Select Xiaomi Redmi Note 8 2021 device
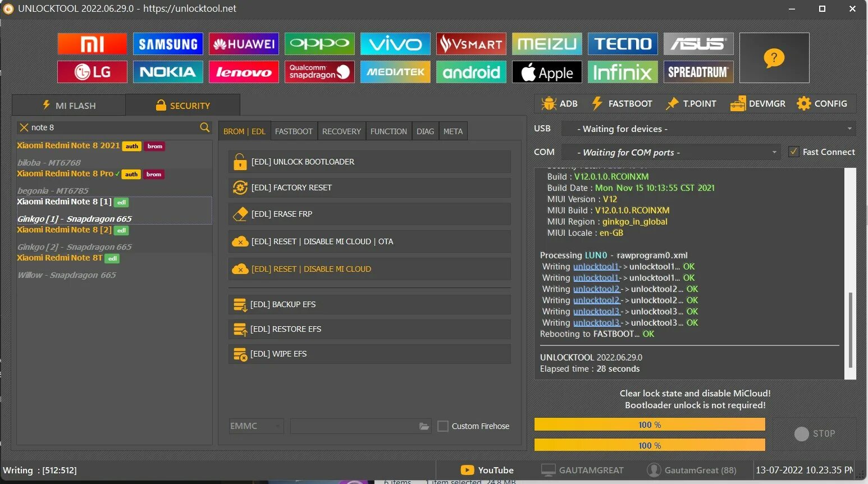This screenshot has height=484, width=868. 115,154
